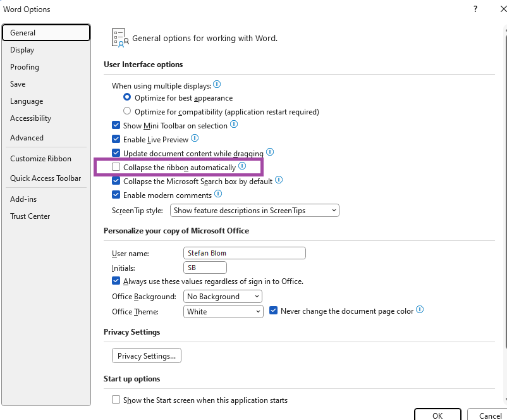Click info icon for Update document content dragging

coord(270,152)
